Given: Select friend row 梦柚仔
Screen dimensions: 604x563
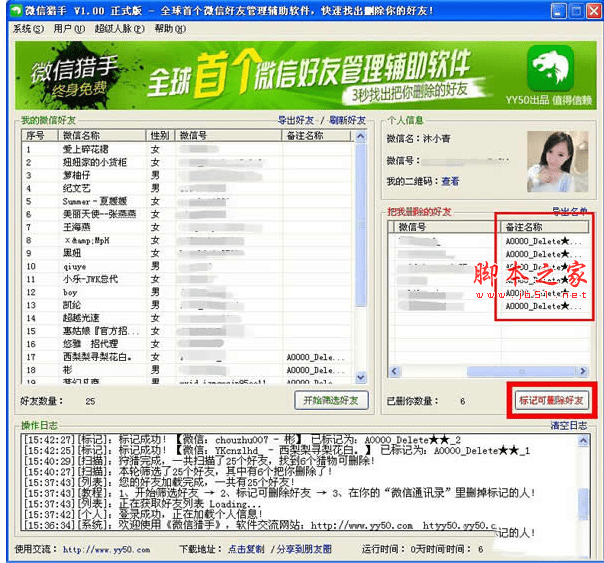Looking at the screenshot, I should (187, 175).
